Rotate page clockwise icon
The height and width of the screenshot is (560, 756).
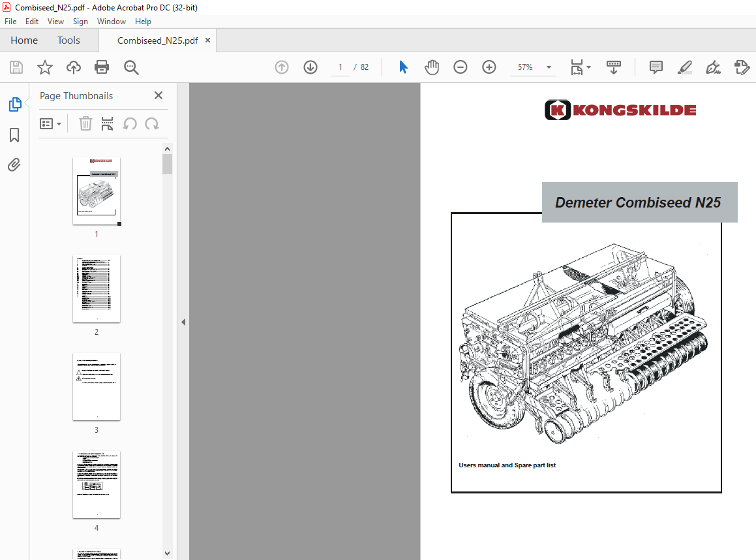click(x=152, y=124)
